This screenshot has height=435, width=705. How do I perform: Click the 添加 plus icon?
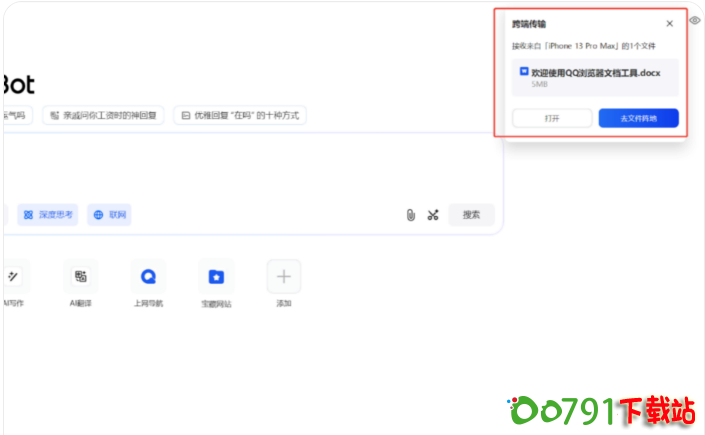(283, 277)
